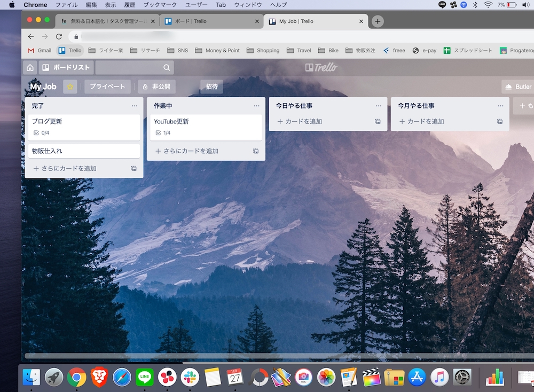Switch to the ボード | Trello tab
The height and width of the screenshot is (392, 534).
[211, 21]
